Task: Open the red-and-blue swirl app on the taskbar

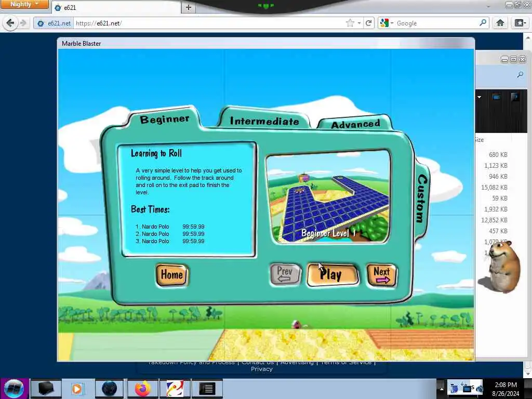Action: (x=175, y=389)
